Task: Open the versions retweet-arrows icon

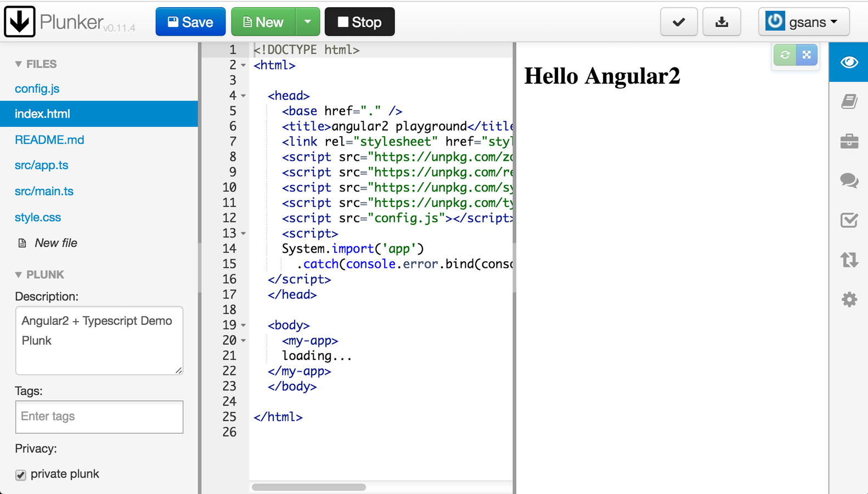Action: 849,260
